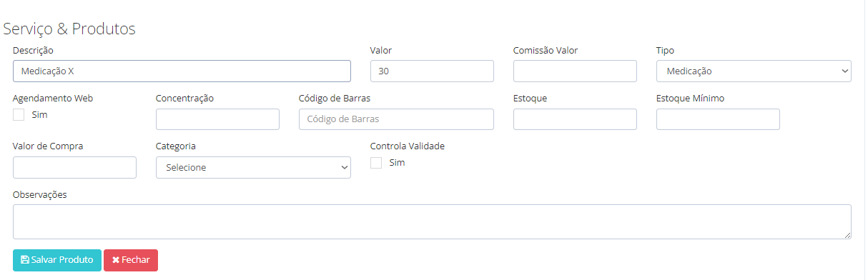Select the Estoque Mínimo input field
The image size is (868, 280).
click(718, 119)
